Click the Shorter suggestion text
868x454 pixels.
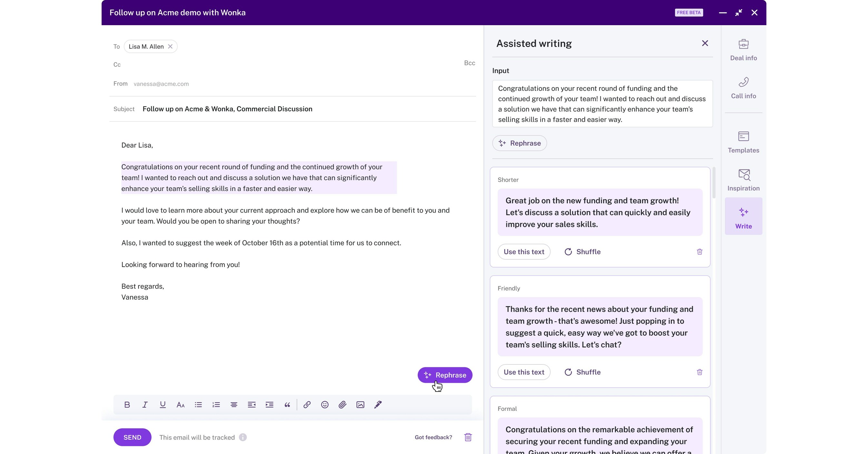pyautogui.click(x=600, y=212)
